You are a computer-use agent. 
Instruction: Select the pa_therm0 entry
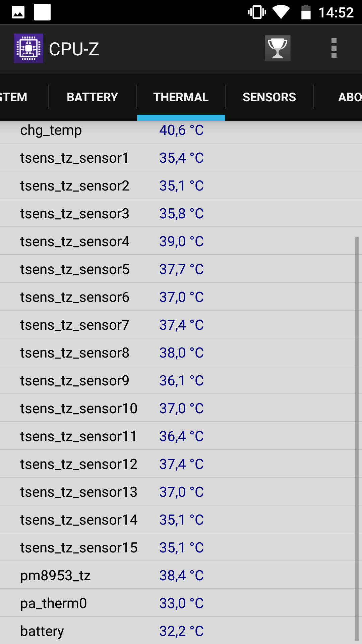coord(181,603)
